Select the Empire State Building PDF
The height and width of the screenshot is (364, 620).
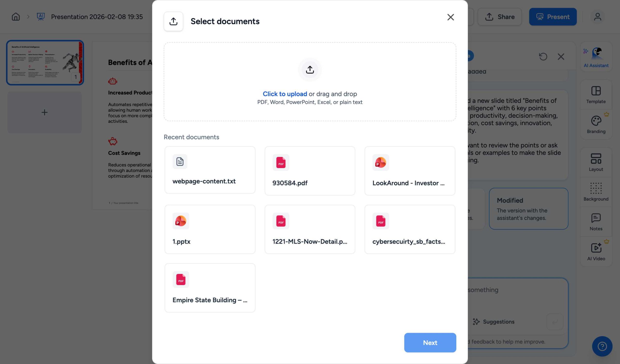click(210, 287)
